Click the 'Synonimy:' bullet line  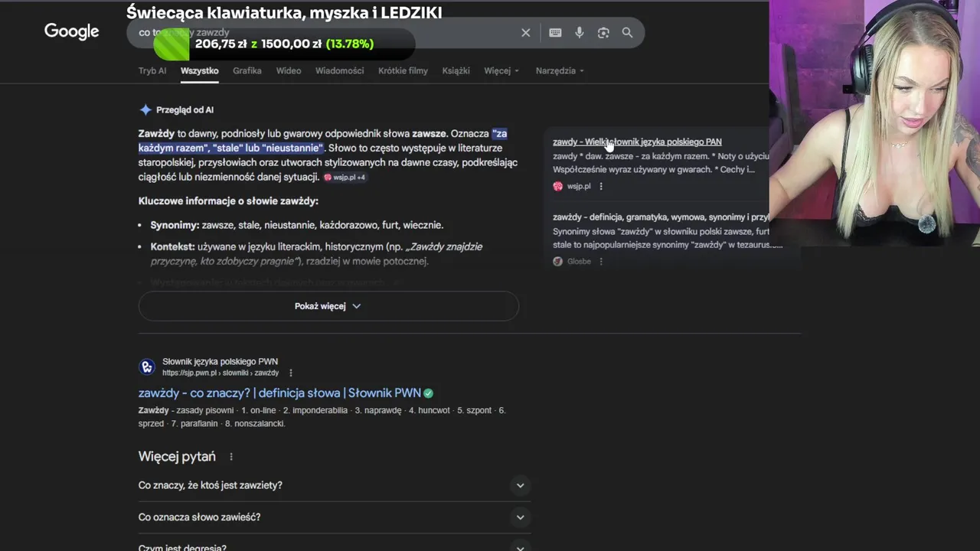tap(297, 225)
